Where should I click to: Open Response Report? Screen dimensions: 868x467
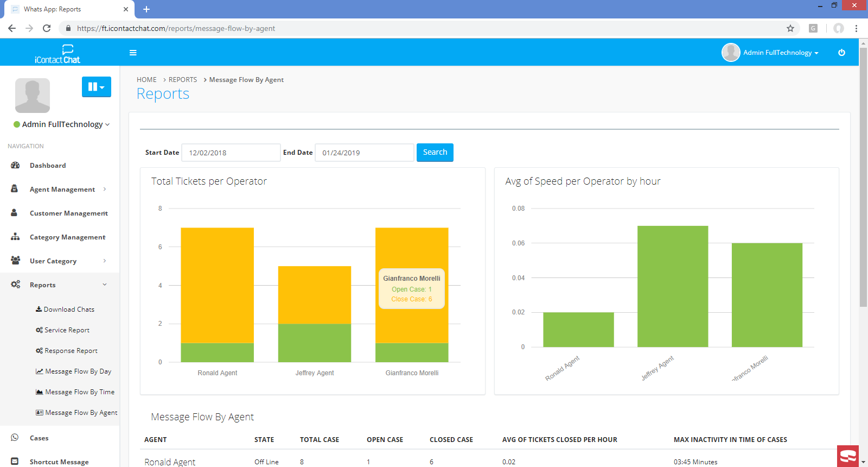71,351
